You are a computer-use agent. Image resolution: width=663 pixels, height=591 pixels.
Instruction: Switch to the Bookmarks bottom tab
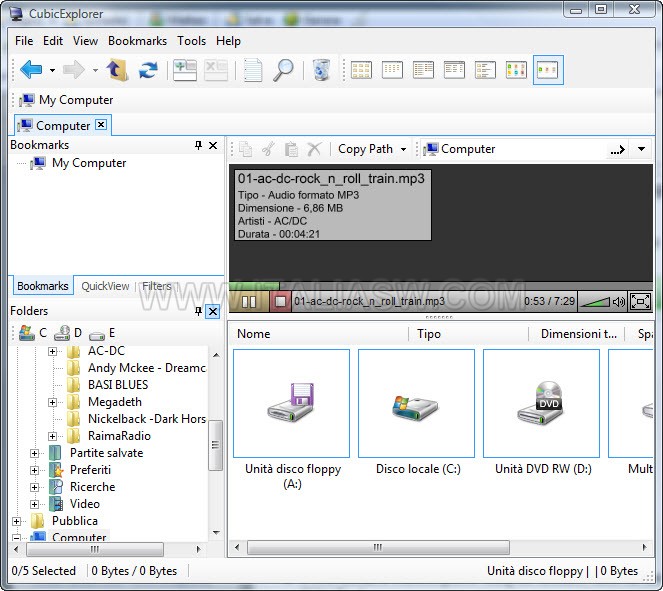[42, 286]
